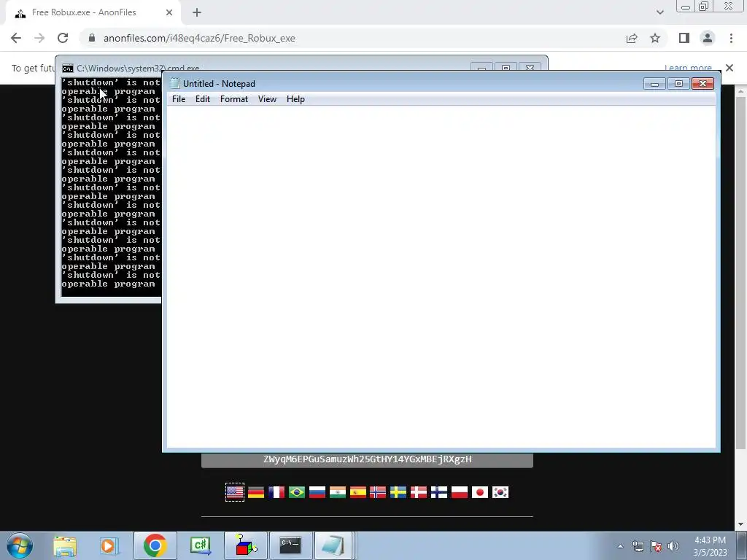
Task: Open Windows Media Player from taskbar
Action: click(x=109, y=545)
